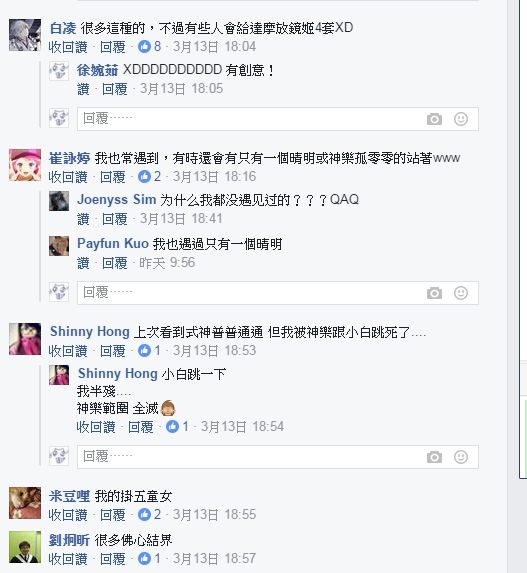Viewport: 527px width, 573px height.
Task: Focus the reply field under Payfun Kuo's reply
Action: [x=278, y=293]
